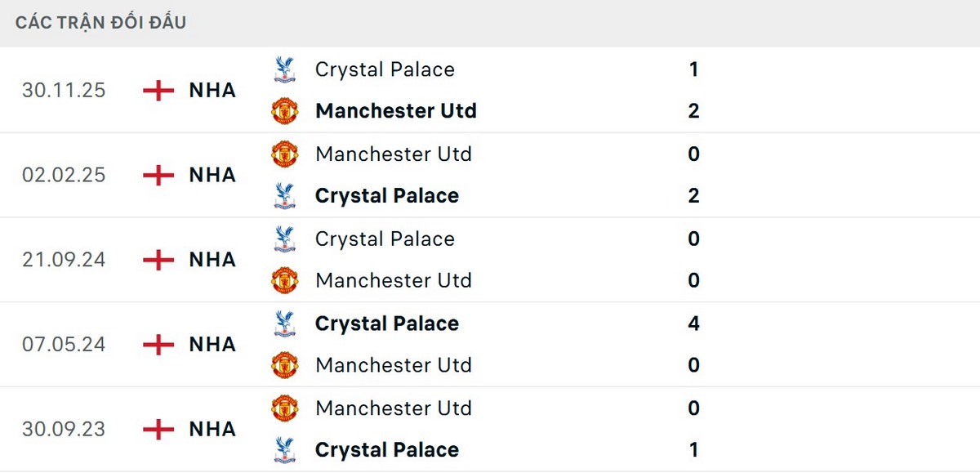Click the Crystal Palace crest in the 07.05.24 match
This screenshot has width=980, height=473.
click(284, 323)
